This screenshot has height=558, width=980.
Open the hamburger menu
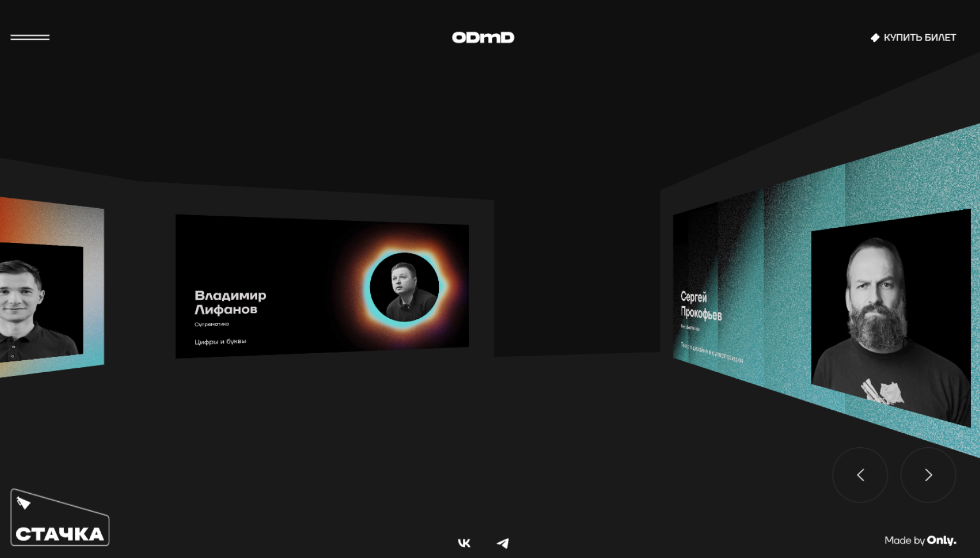(x=30, y=37)
